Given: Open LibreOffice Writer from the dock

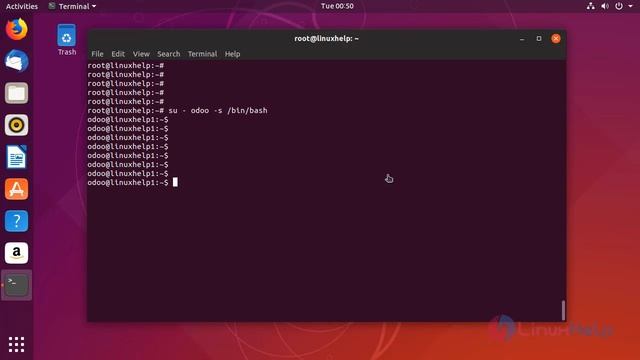Looking at the screenshot, I should pyautogui.click(x=16, y=157).
